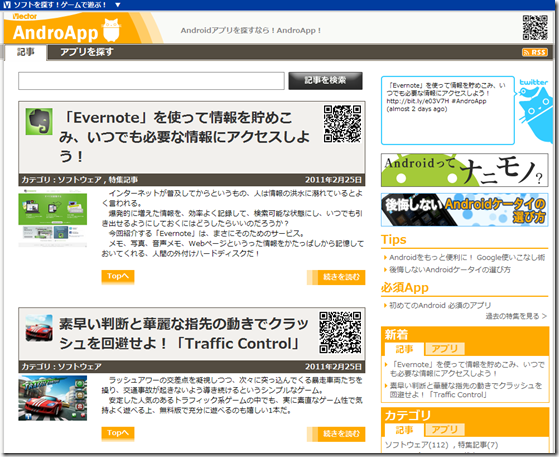Viewport: 559px width, 457px height.
Task: Open the Androidってナニモノ banner
Action: click(465, 170)
